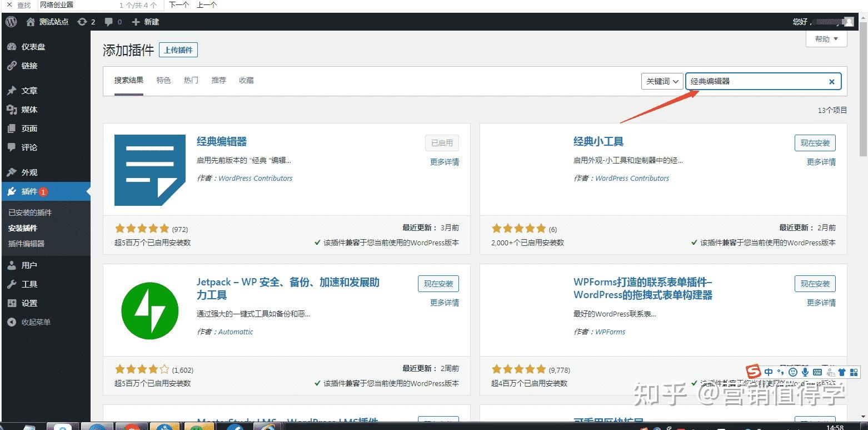Image resolution: width=868 pixels, height=430 pixels.
Task: Install Jetpack with 现在安装
Action: [438, 284]
